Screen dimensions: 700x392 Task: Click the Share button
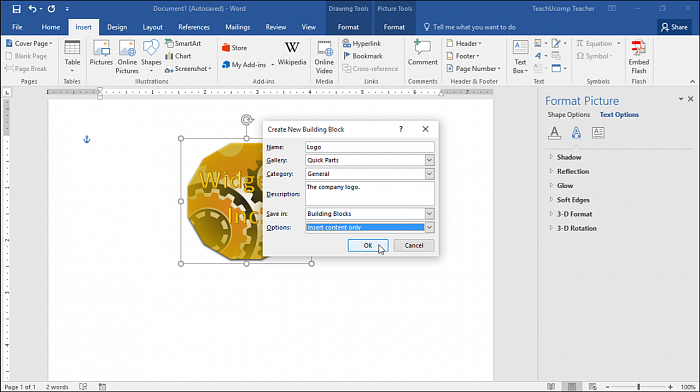[674, 27]
